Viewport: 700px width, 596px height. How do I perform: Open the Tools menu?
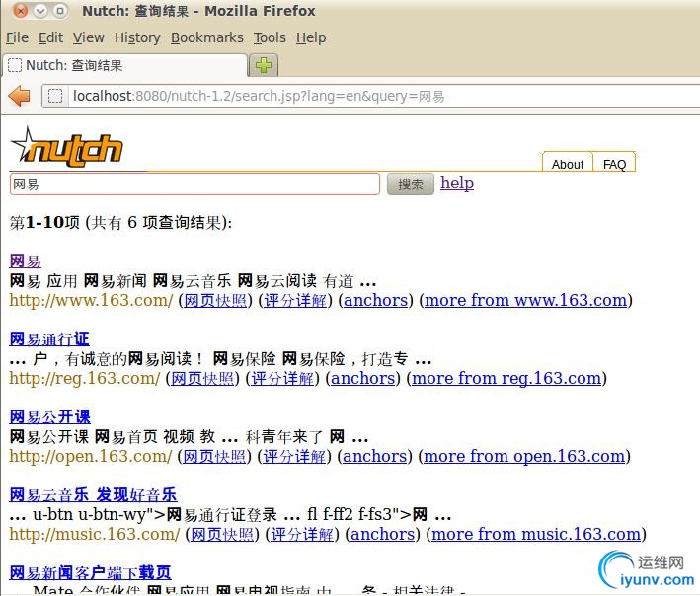pos(270,37)
